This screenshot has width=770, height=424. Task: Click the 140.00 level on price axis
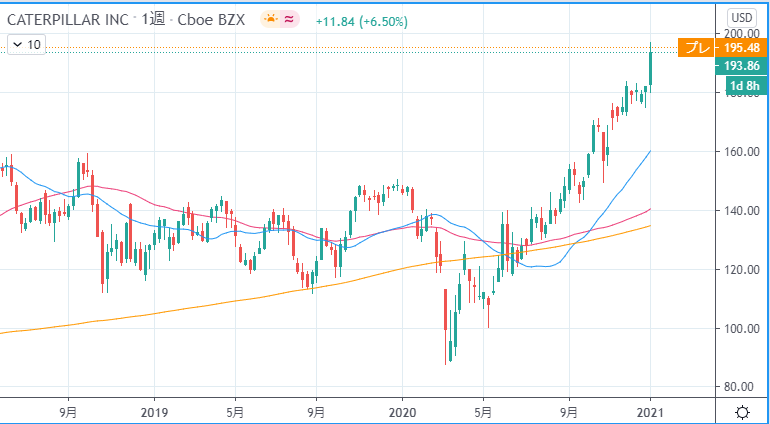coord(741,211)
